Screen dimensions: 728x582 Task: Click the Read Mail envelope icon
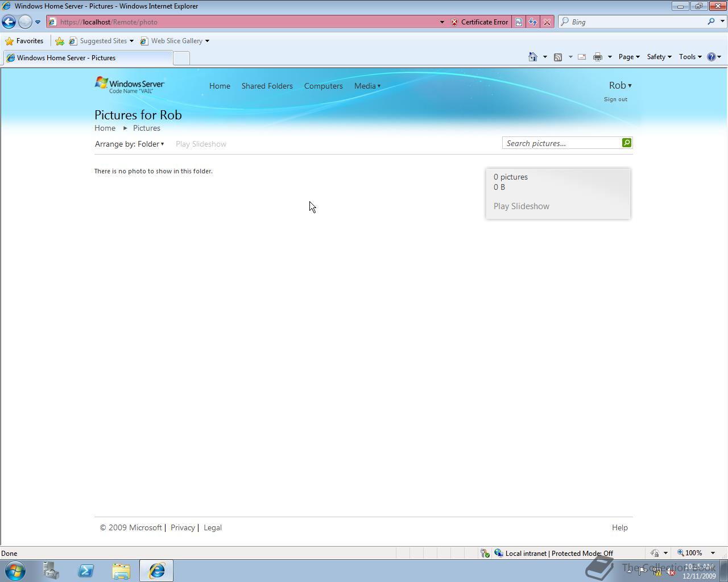[x=582, y=57]
